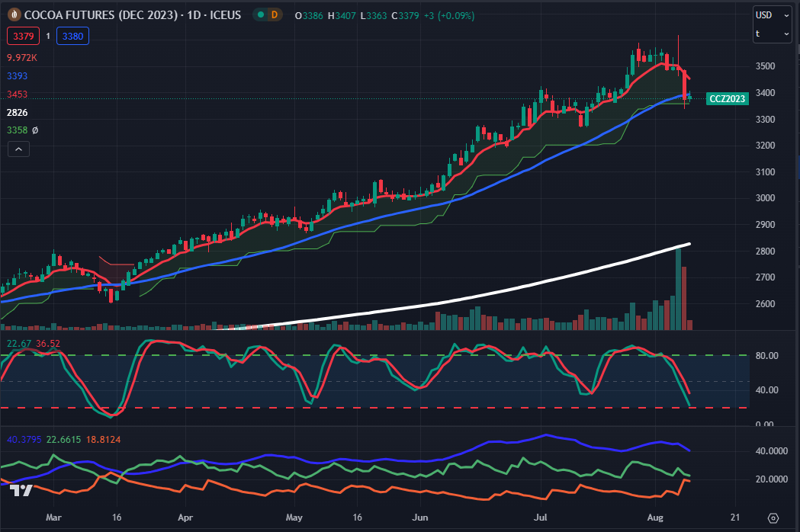Image resolution: width=800 pixels, height=532 pixels.
Task: Click the Apr label on the time axis
Action: [185, 518]
